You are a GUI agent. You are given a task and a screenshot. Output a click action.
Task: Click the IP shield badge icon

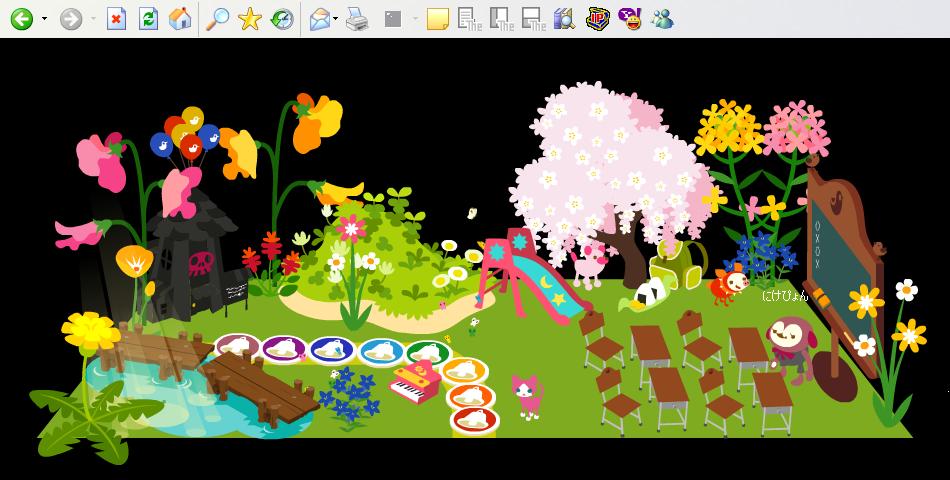(x=598, y=19)
